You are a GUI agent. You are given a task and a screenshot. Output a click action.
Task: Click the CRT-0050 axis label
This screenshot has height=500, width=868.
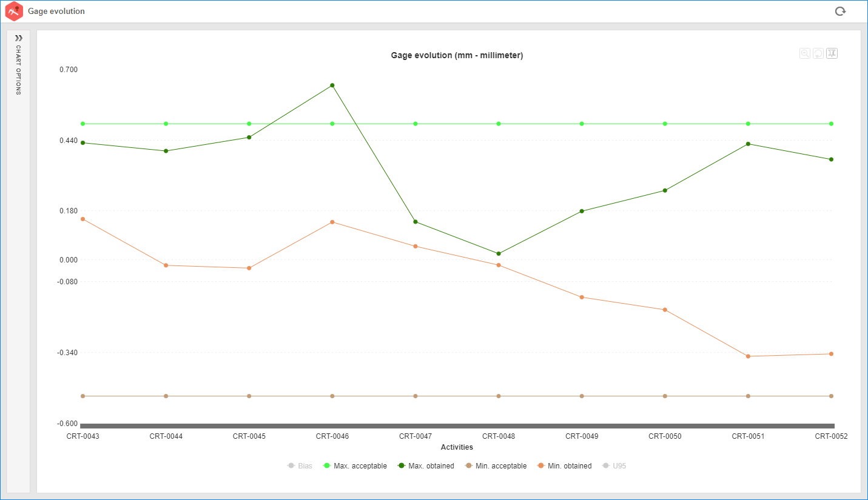tap(665, 436)
